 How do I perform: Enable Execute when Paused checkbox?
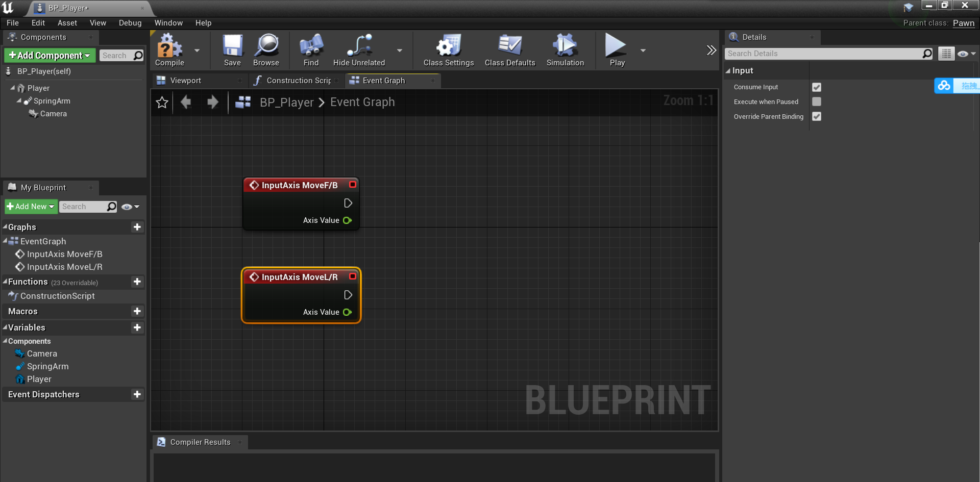(817, 102)
